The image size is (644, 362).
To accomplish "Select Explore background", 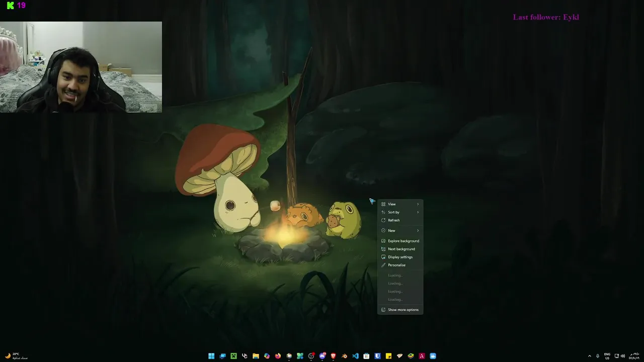I will point(400,241).
